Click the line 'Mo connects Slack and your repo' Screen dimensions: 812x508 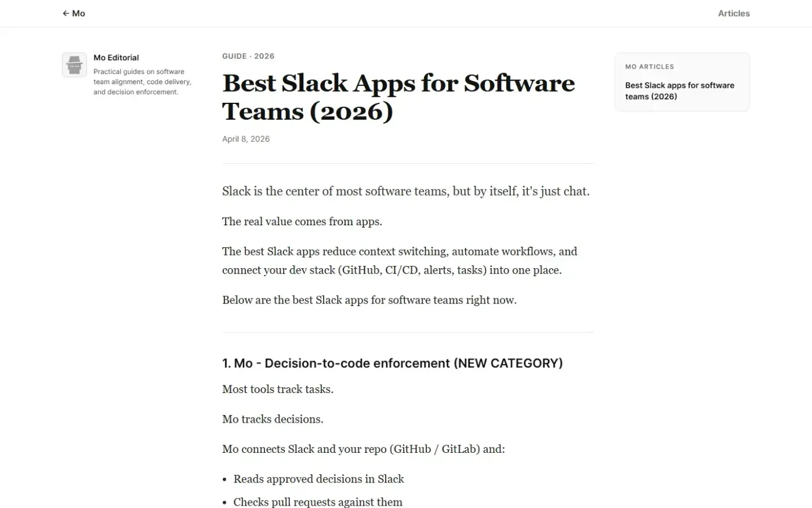(x=364, y=449)
